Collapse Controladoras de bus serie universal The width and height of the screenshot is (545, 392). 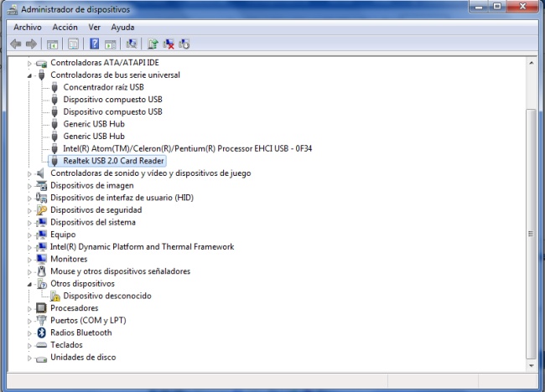29,75
